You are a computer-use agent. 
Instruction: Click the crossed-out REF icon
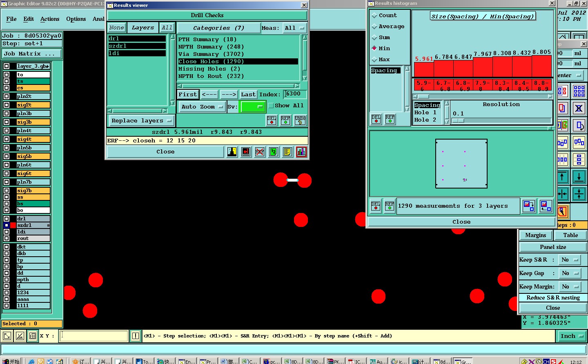[260, 152]
